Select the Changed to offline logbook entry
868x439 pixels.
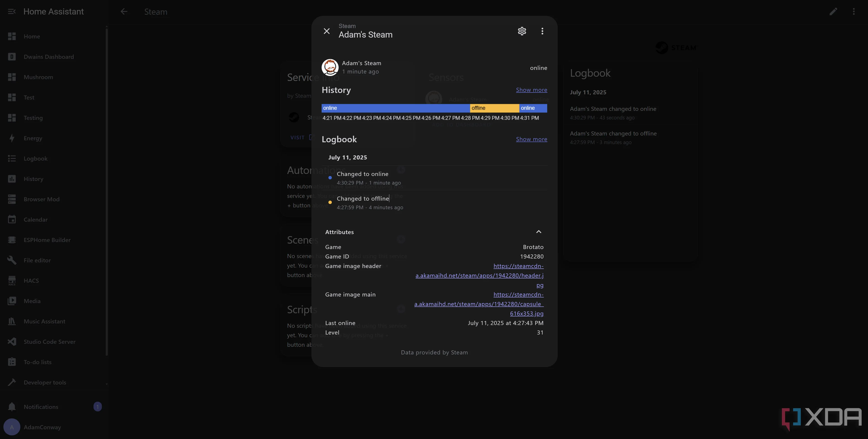coord(434,203)
